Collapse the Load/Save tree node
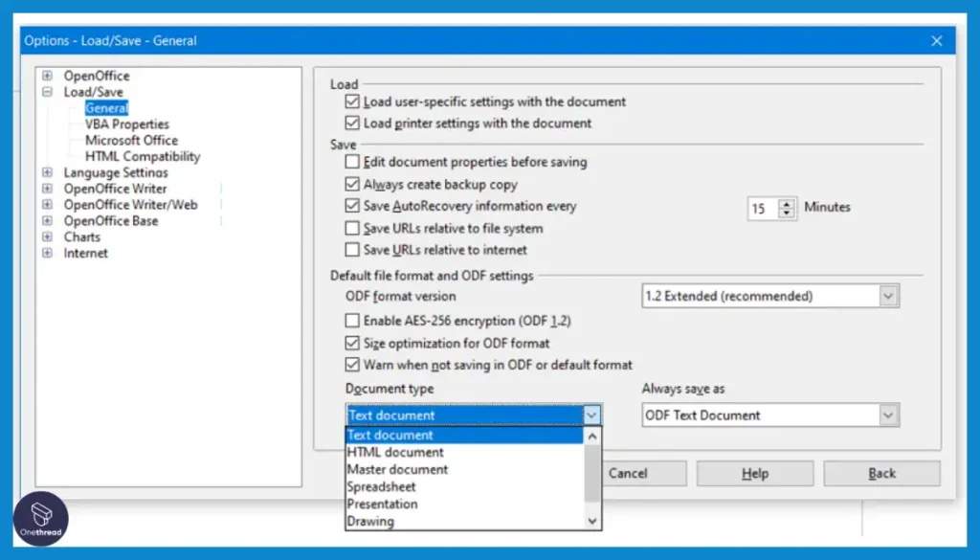 [48, 92]
